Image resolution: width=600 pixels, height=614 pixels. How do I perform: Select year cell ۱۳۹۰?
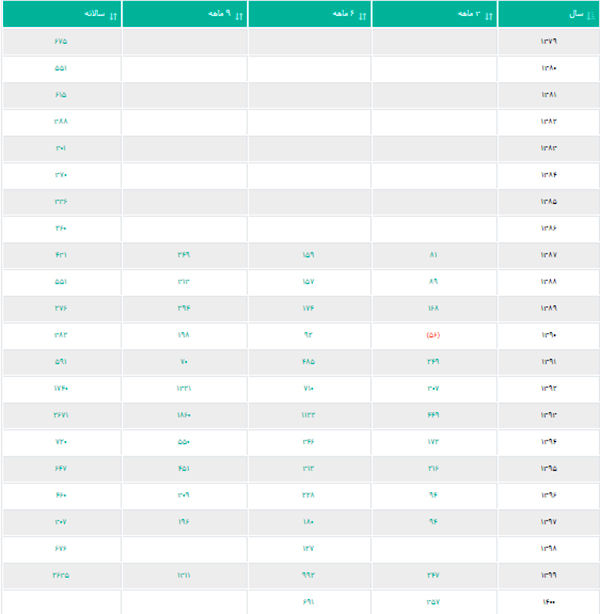[549, 335]
